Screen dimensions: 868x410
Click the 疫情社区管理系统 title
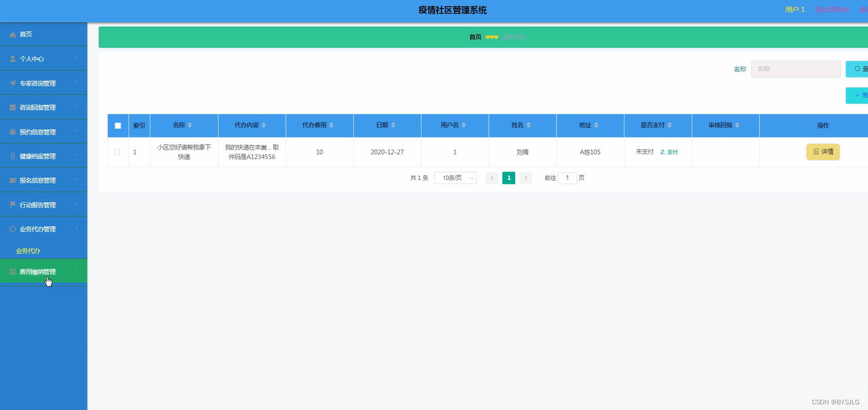(x=452, y=10)
